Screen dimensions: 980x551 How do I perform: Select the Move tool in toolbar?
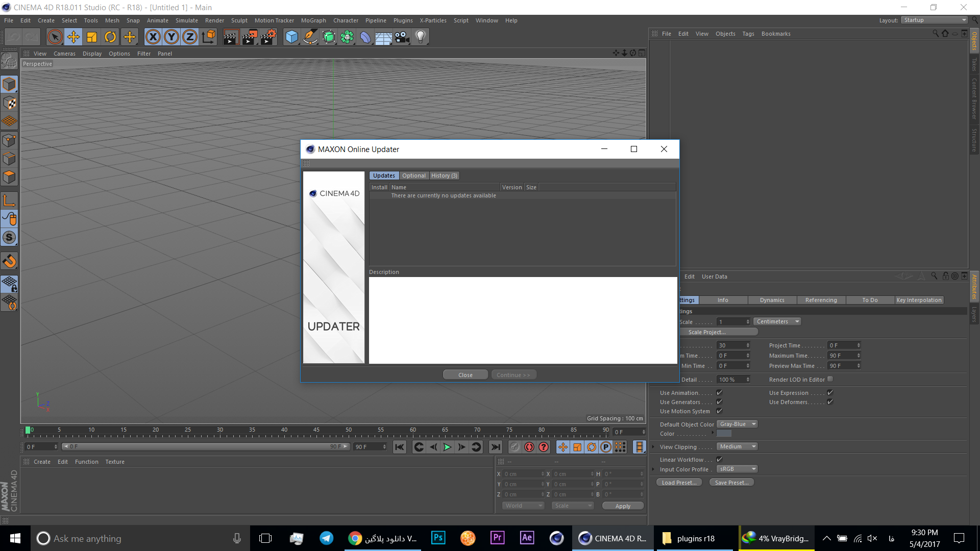pos(73,37)
